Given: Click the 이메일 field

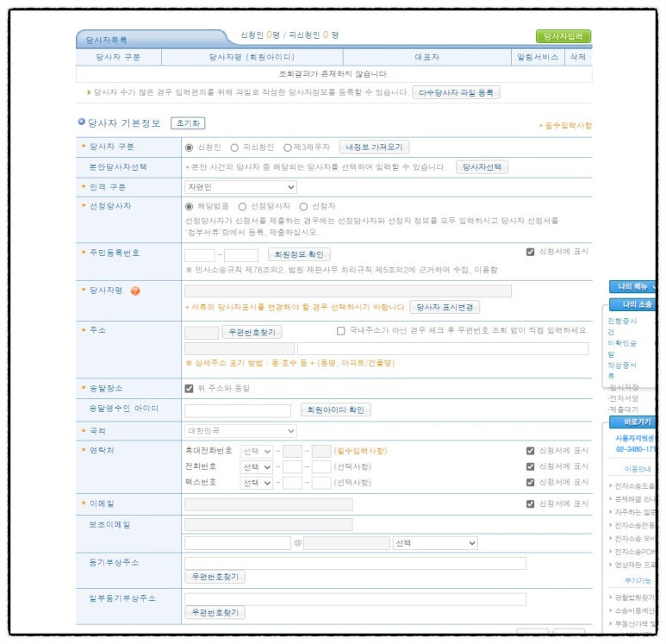Looking at the screenshot, I should (x=269, y=504).
